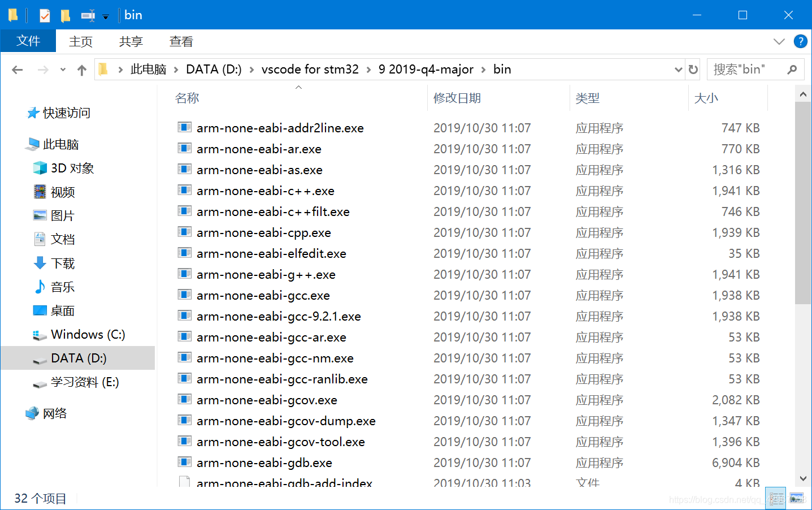
Task: Go up one folder level
Action: click(x=82, y=70)
